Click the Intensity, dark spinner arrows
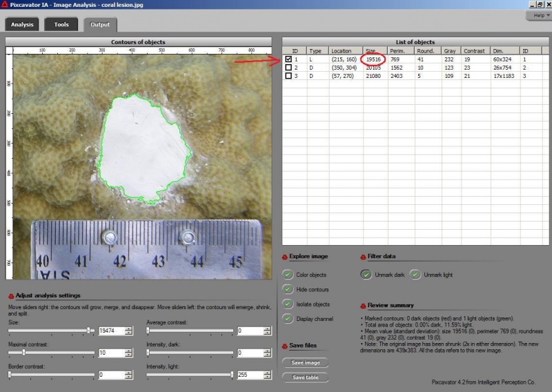The width and height of the screenshot is (552, 392). (x=268, y=352)
